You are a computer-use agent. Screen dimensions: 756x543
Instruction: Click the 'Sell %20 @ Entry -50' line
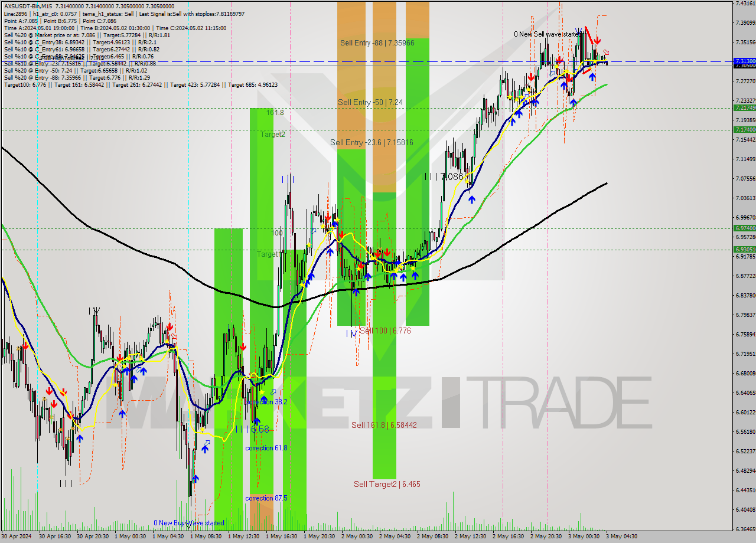(74, 70)
